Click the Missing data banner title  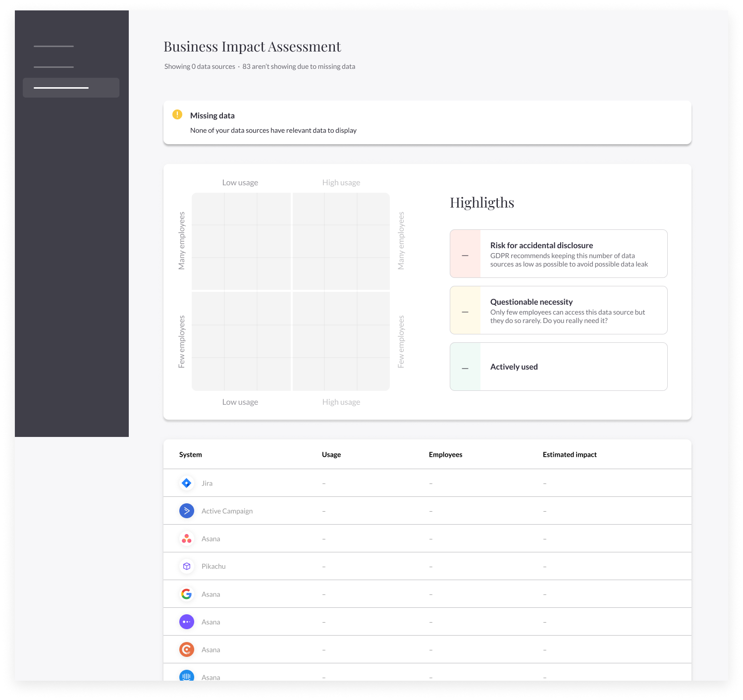pyautogui.click(x=212, y=115)
